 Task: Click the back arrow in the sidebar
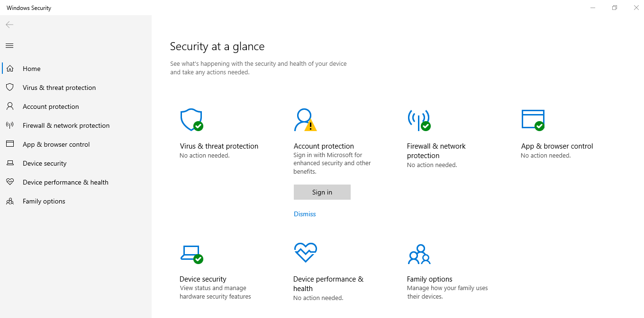9,25
